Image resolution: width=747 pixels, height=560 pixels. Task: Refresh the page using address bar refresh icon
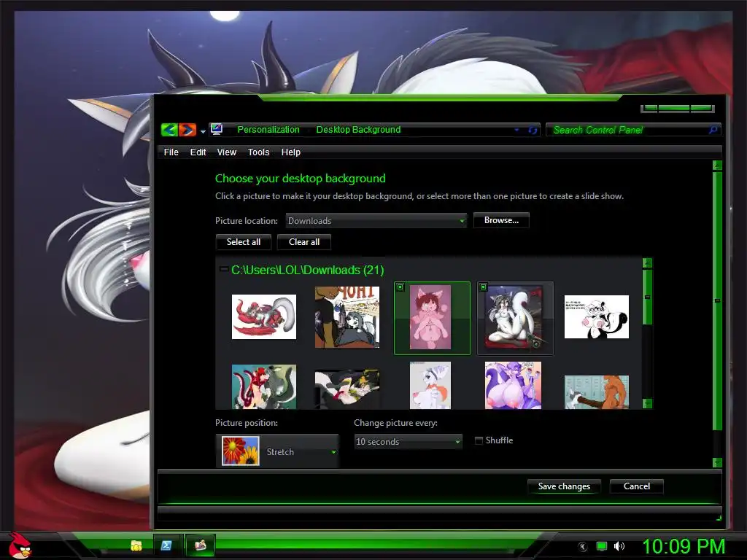pos(533,130)
